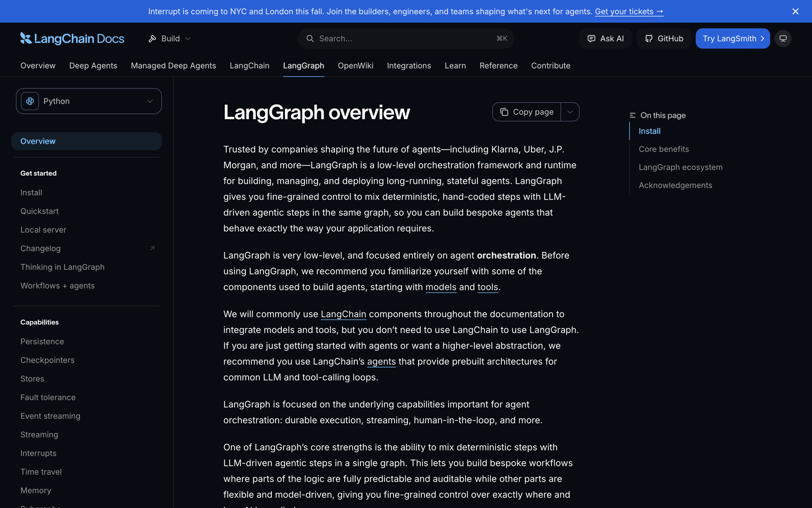Click the ⌘K search shortcut badge
812x508 pixels.
(502, 39)
